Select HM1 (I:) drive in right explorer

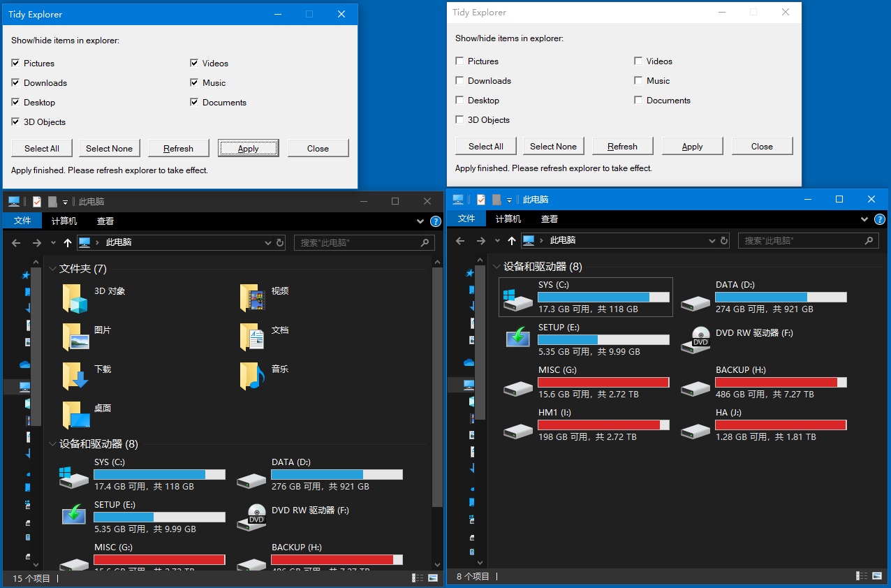click(587, 425)
